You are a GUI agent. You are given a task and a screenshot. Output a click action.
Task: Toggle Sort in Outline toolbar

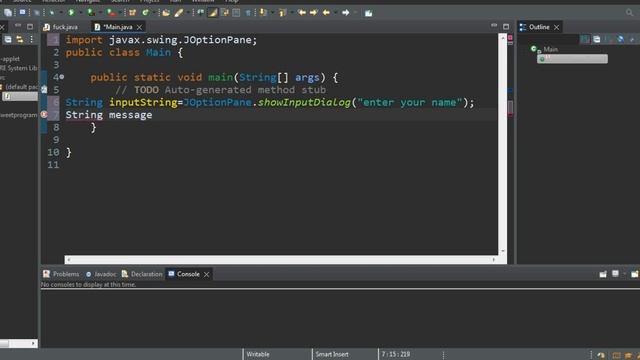click(x=585, y=39)
